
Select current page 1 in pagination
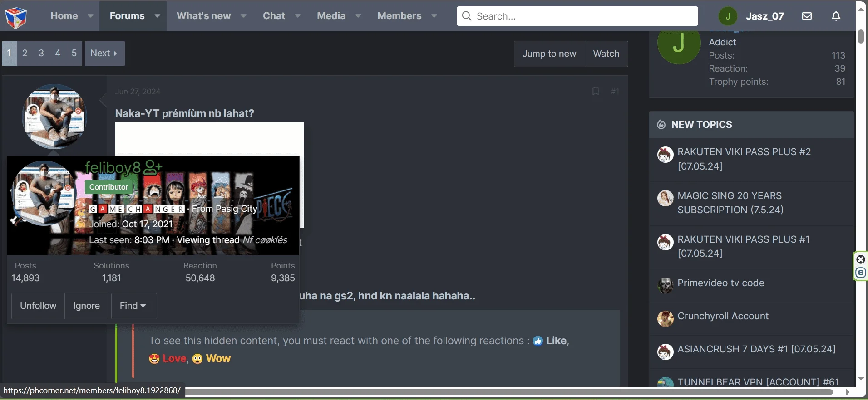9,54
